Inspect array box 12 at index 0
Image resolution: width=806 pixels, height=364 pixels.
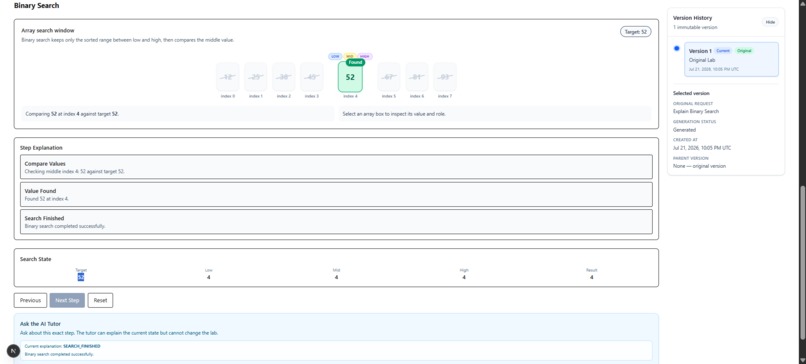[228, 77]
